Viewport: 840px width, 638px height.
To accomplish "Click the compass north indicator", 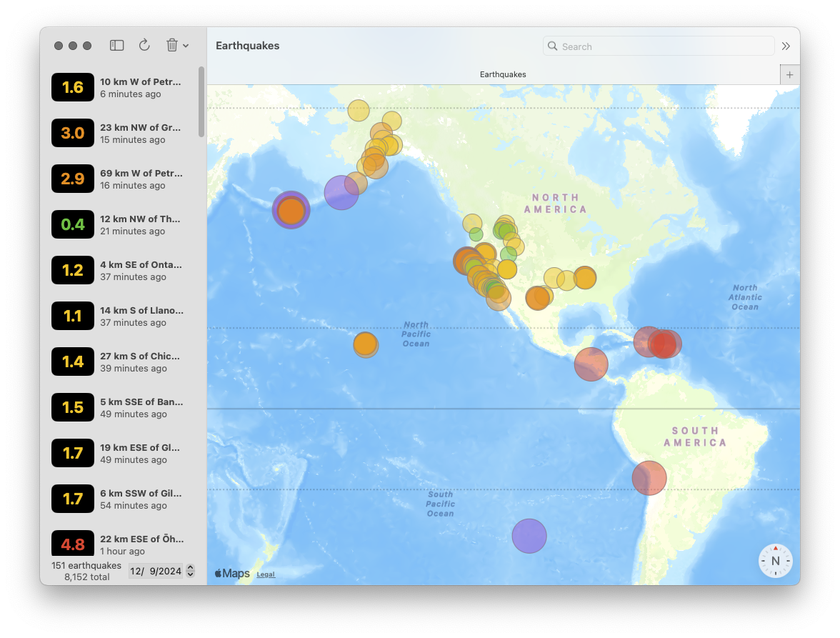I will coord(775,561).
